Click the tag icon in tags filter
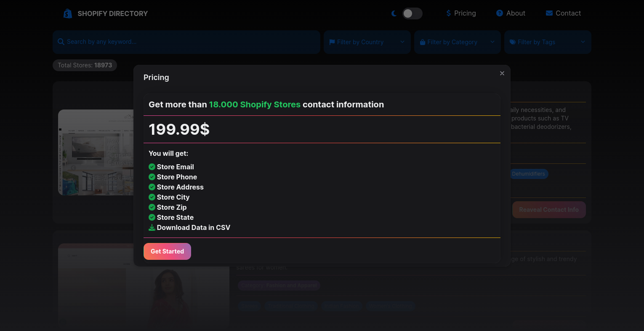This screenshot has width=644, height=331. pyautogui.click(x=513, y=42)
